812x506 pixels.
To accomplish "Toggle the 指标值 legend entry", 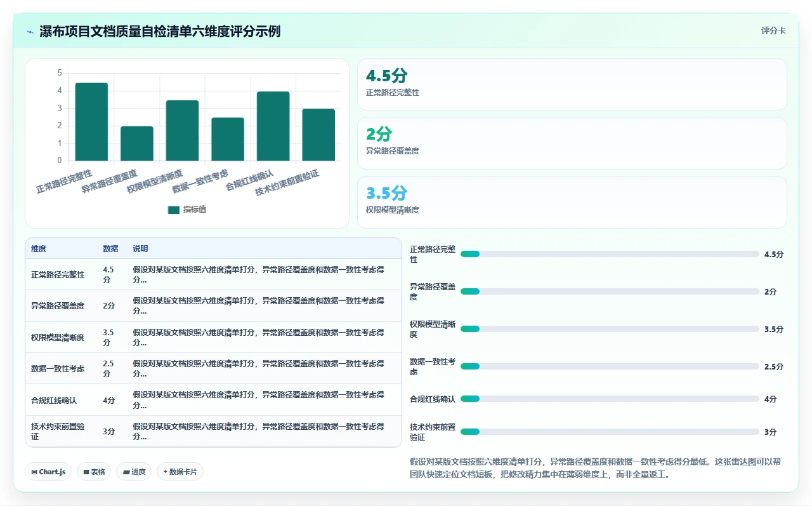I will [187, 210].
